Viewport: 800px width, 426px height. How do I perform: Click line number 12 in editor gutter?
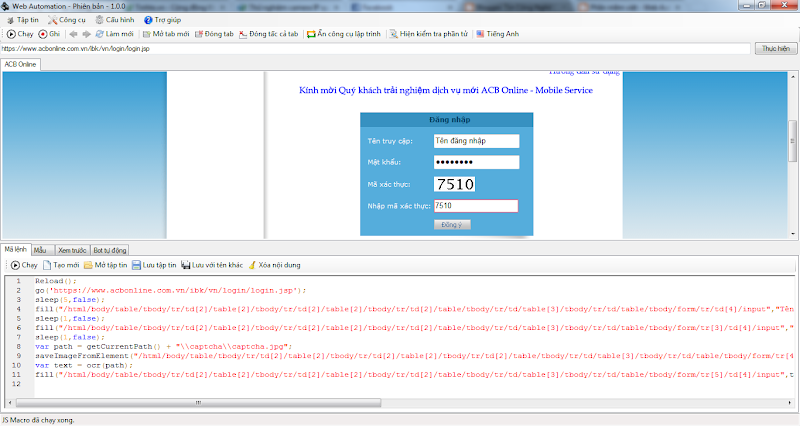pos(16,384)
